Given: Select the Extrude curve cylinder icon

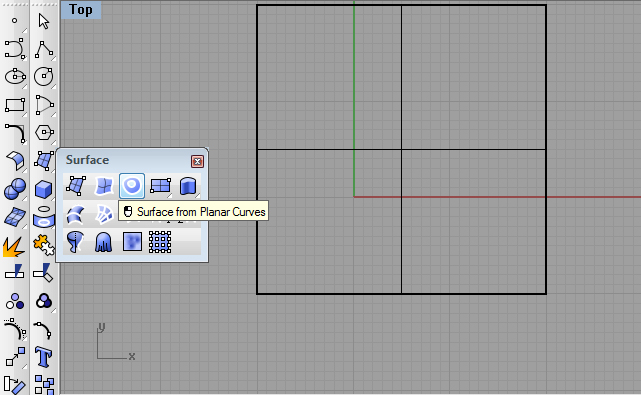Looking at the screenshot, I should coord(188,186).
